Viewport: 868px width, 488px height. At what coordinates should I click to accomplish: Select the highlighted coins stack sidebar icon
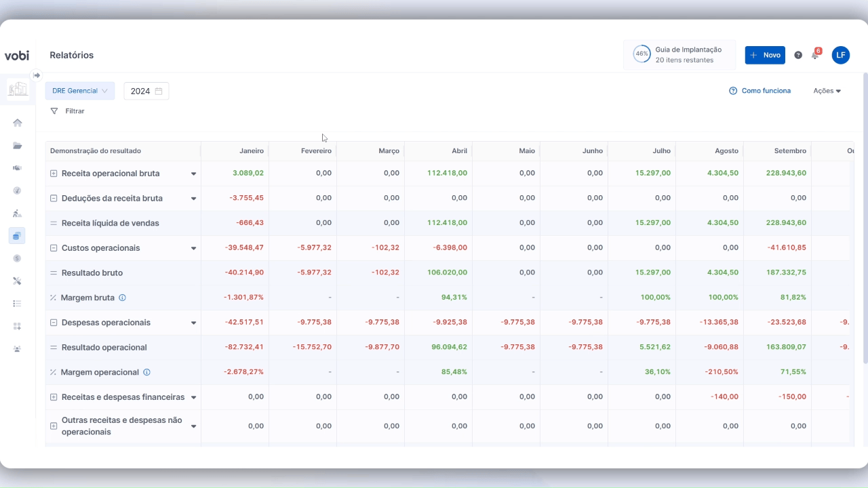[18, 236]
